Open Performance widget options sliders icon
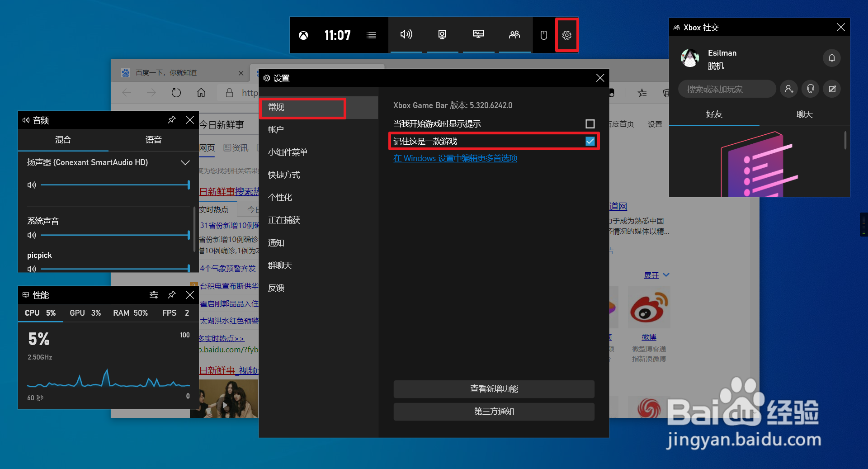Image resolution: width=868 pixels, height=469 pixels. click(154, 294)
